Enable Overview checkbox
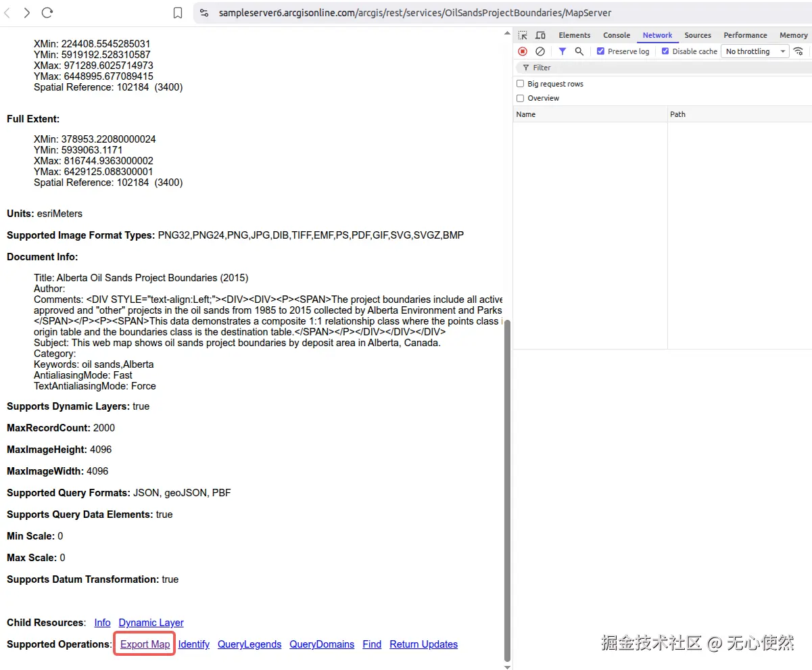The image size is (812, 670). tap(520, 98)
